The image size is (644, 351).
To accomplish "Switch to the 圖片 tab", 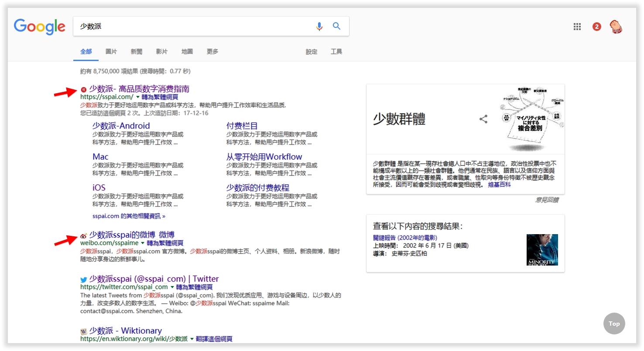I will pos(111,51).
